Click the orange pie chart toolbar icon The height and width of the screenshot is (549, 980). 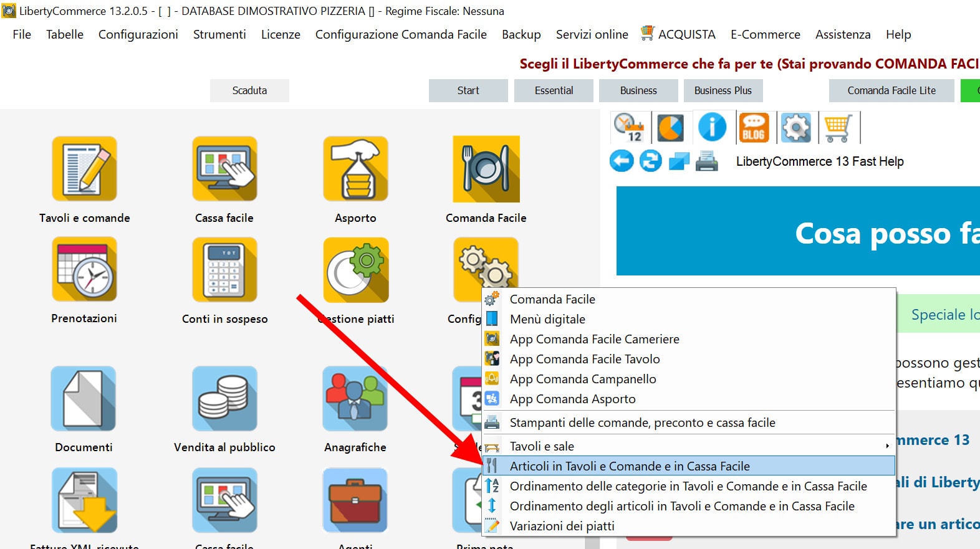pos(670,128)
